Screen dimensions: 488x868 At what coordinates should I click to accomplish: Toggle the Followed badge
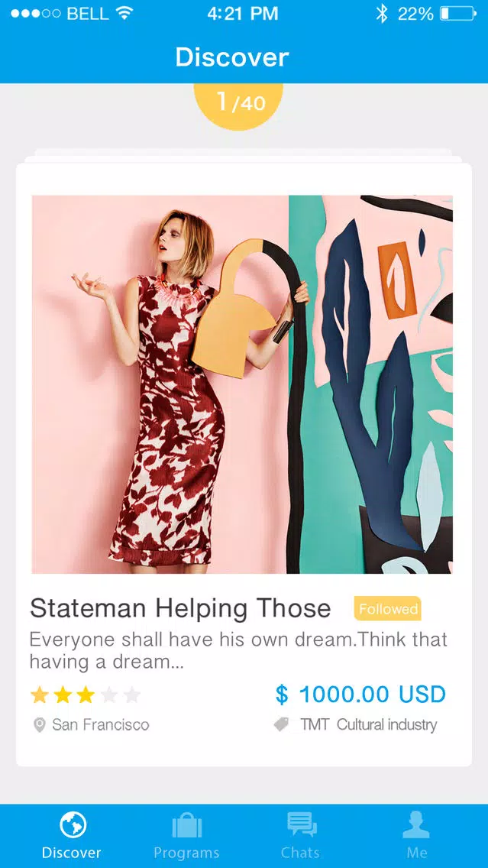click(x=388, y=609)
